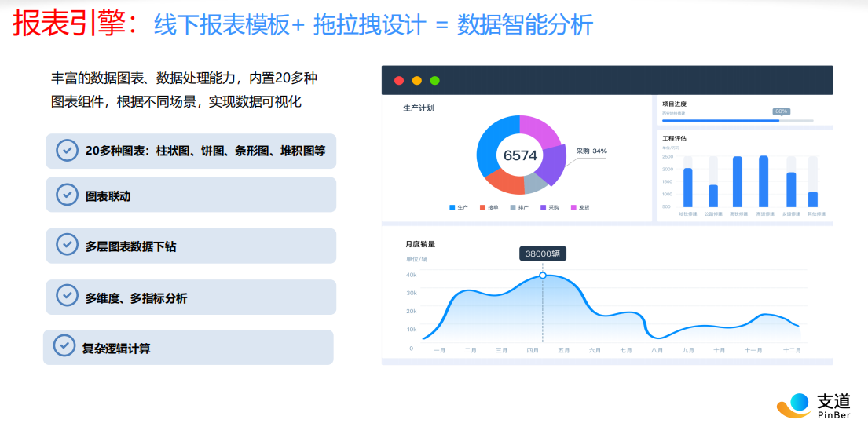
Task: Click the purple 采购 donut segment
Action: [x=555, y=164]
